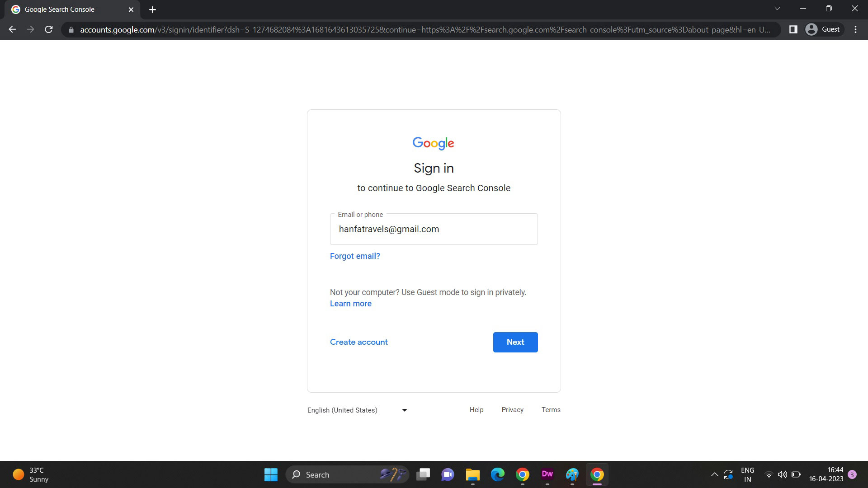Screen dimensions: 868x488
Task: Click the address bar URL
Action: pos(425,30)
